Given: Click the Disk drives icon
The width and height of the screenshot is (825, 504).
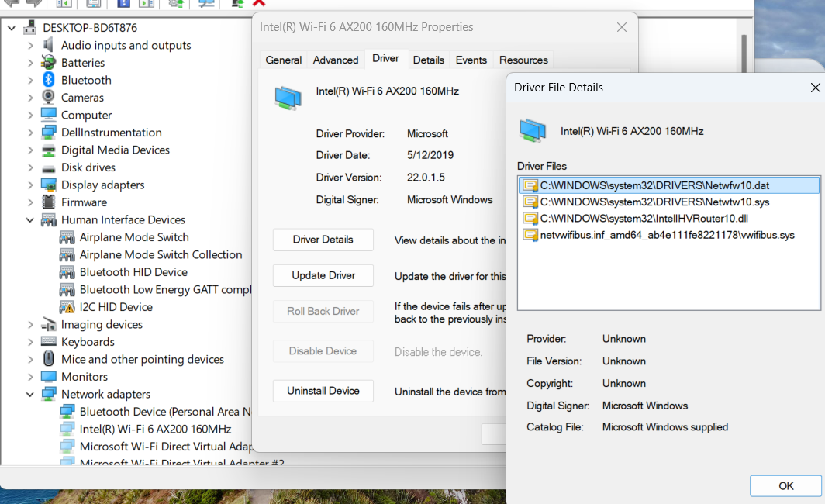Looking at the screenshot, I should pos(48,168).
